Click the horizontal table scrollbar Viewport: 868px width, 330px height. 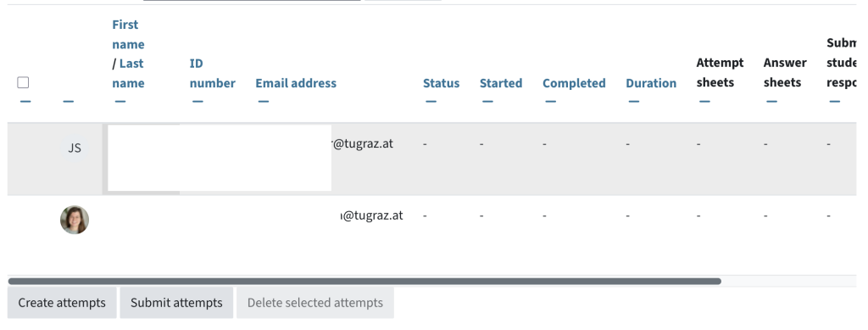point(364,282)
